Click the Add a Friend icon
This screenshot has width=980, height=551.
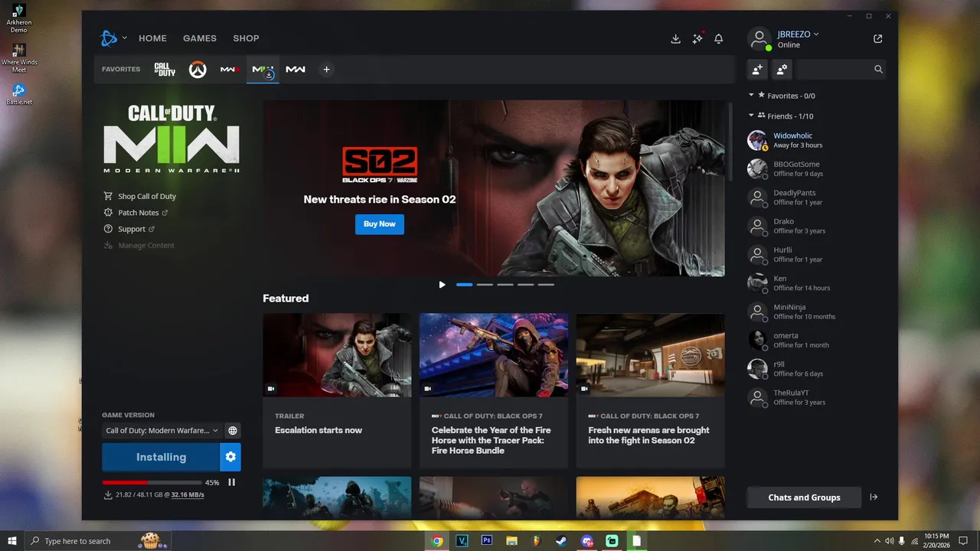(x=757, y=69)
